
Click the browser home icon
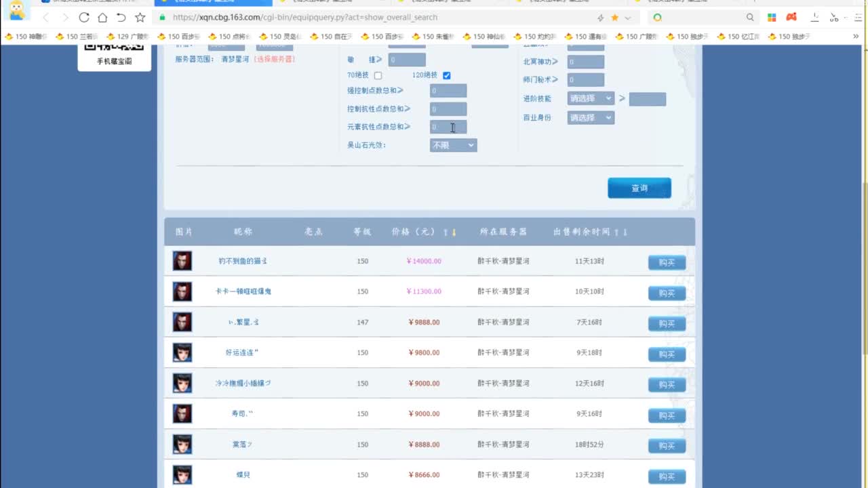102,18
